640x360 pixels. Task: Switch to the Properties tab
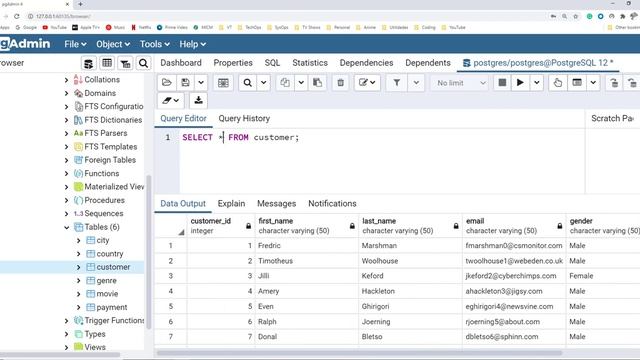(233, 63)
